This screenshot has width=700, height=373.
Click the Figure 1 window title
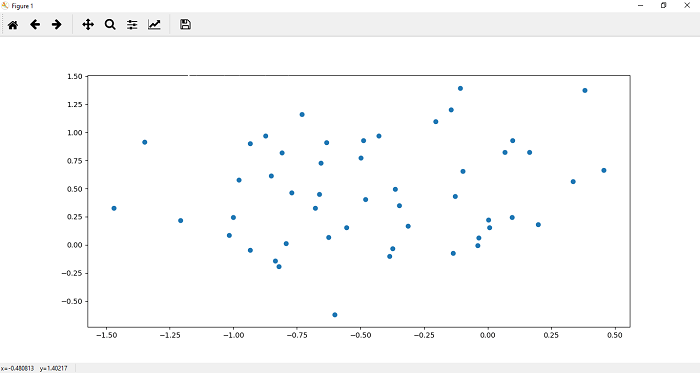(x=22, y=6)
